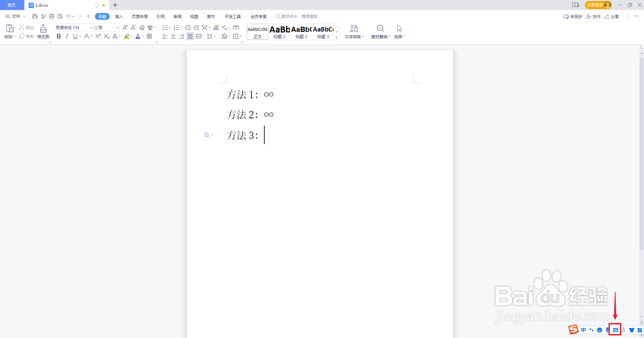The height and width of the screenshot is (338, 644).
Task: Click the Find and Replace magnifier icon
Action: coord(380,28)
